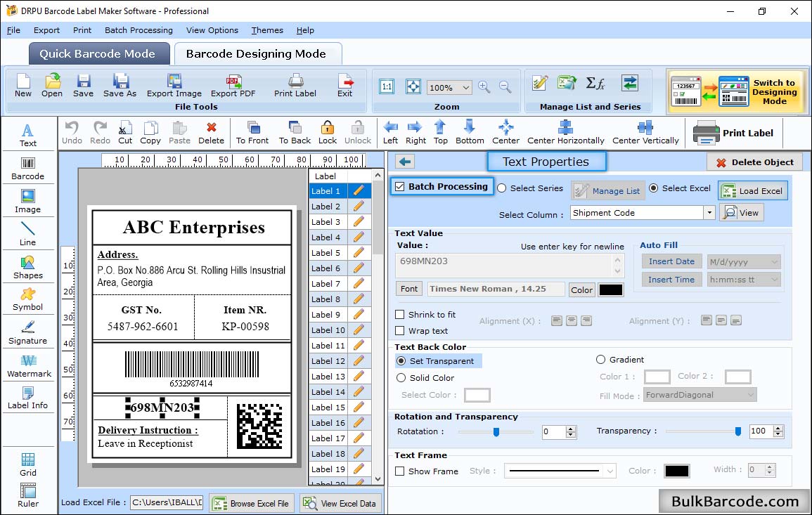
Task: Open the Select Column dropdown
Action: coord(709,213)
